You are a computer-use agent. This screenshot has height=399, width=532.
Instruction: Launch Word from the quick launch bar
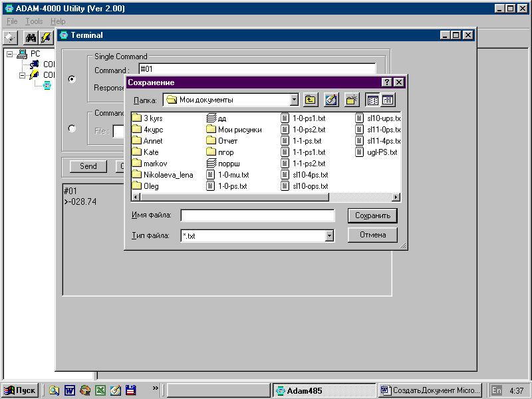pos(70,390)
